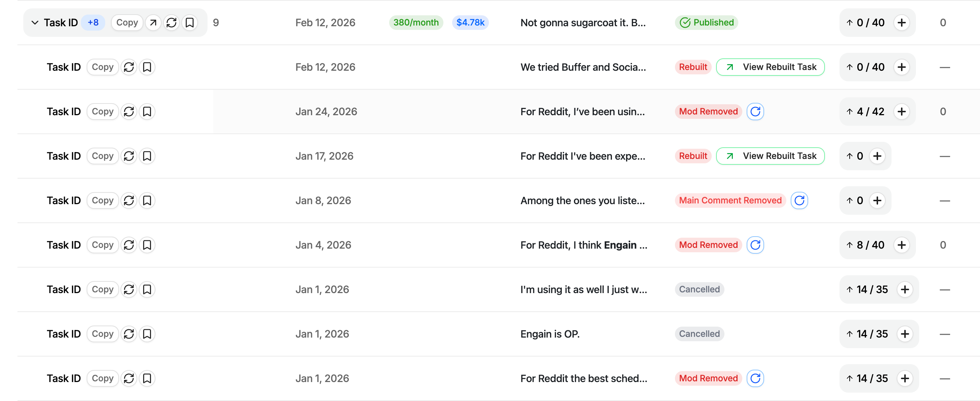Bookmark the Jan 24, 2026 task
The image size is (980, 401).
coord(147,112)
